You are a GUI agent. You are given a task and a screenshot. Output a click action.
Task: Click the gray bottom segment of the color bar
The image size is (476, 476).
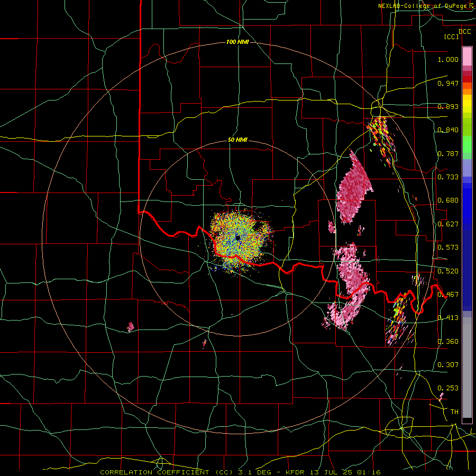click(x=467, y=368)
